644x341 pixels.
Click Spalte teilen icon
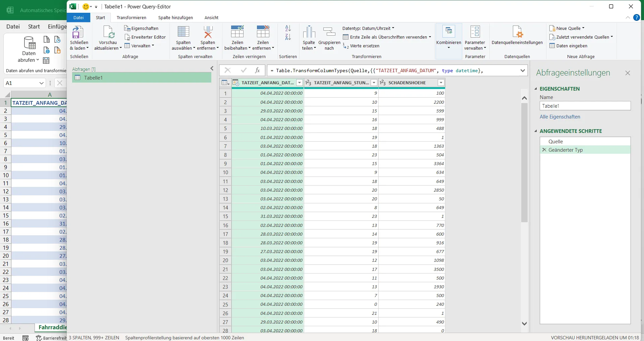click(309, 32)
